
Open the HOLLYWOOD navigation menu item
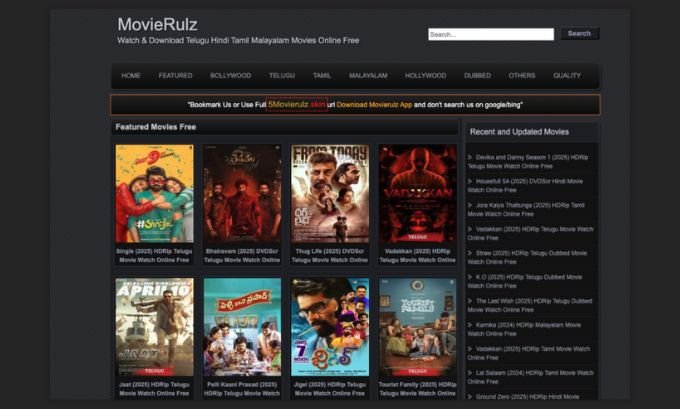point(425,76)
